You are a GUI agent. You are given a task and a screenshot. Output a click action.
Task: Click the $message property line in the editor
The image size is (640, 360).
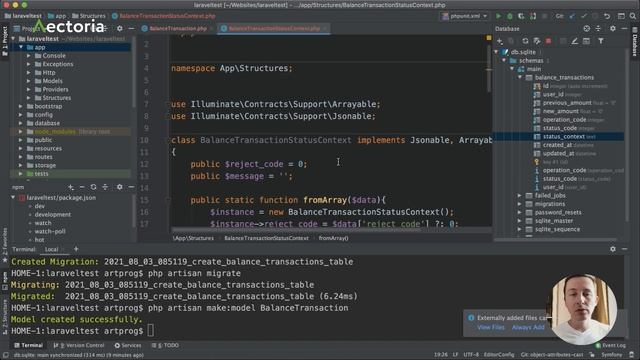241,176
